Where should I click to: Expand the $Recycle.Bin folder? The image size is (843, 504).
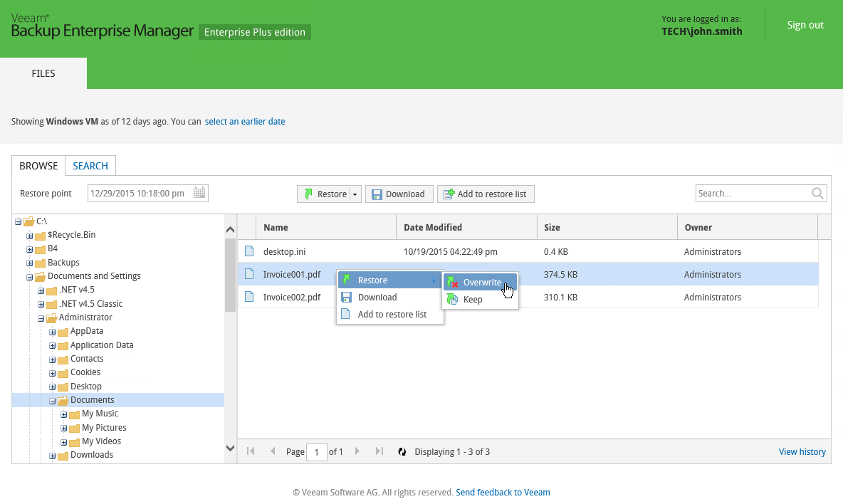(x=30, y=236)
